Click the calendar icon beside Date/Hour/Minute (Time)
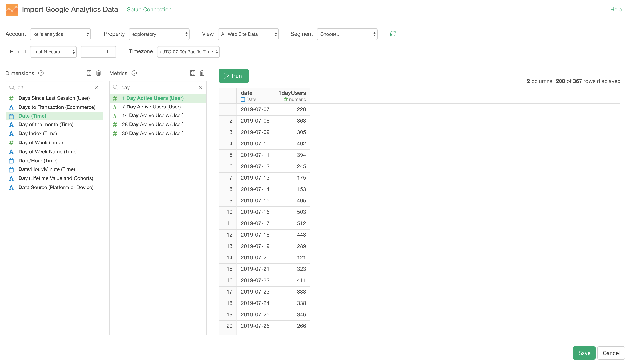The image size is (625, 364). pyautogui.click(x=11, y=170)
